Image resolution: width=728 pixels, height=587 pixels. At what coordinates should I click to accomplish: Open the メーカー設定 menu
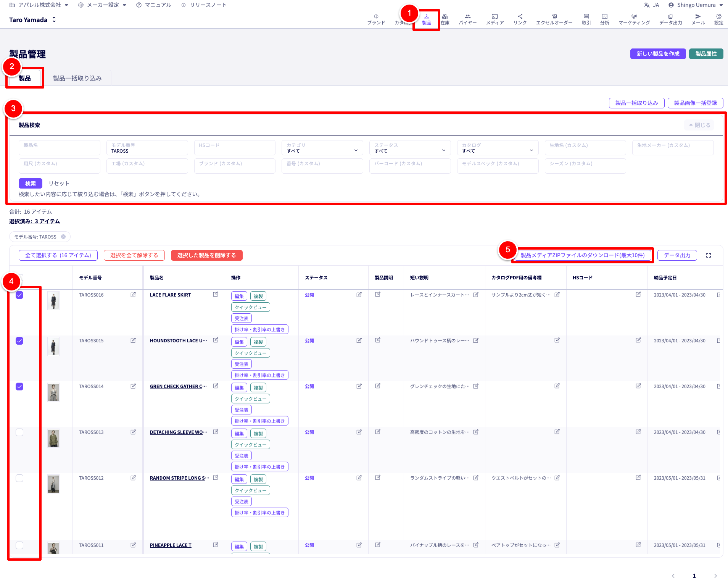point(102,5)
